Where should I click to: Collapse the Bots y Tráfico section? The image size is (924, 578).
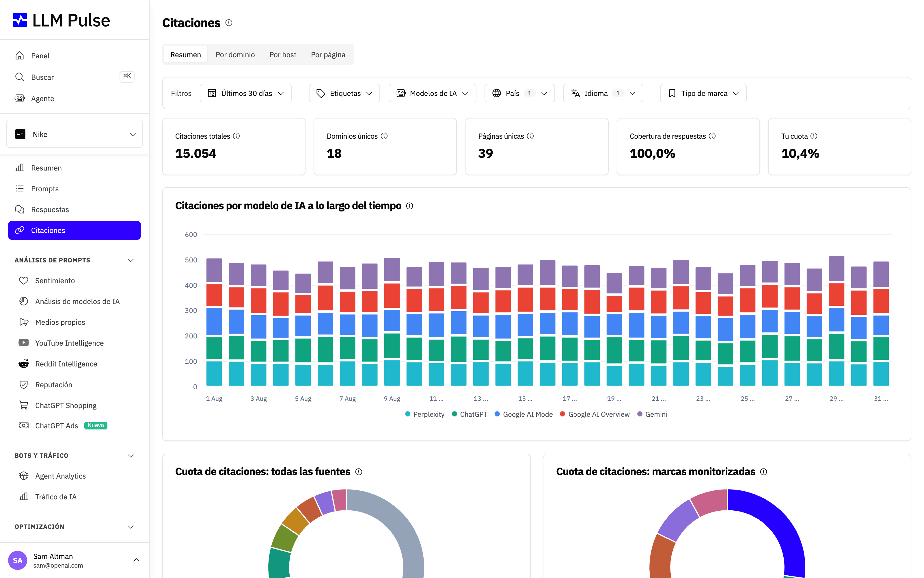tap(131, 456)
